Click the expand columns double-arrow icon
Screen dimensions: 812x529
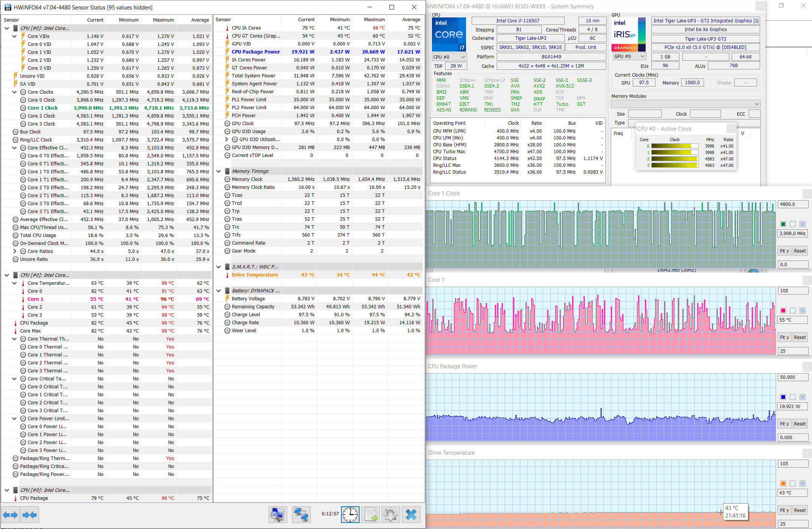click(x=10, y=515)
